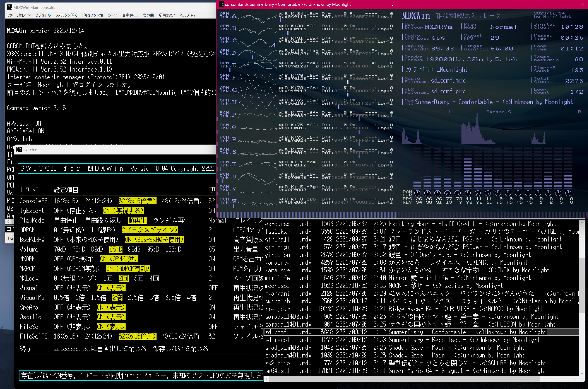
Task: Click the PAN knob above PRG 26 KEY 34
Action: 417,193
